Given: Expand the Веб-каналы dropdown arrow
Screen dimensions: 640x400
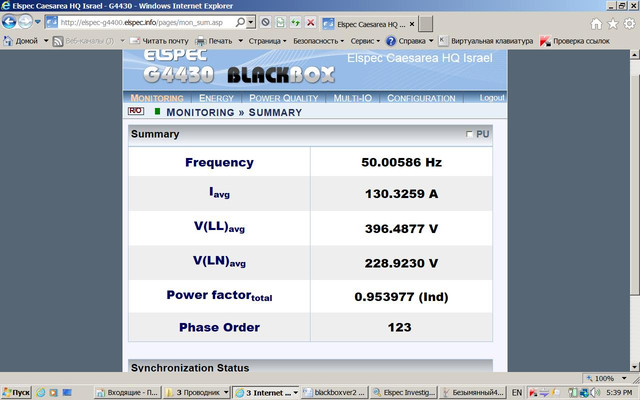Looking at the screenshot, I should 122,41.
